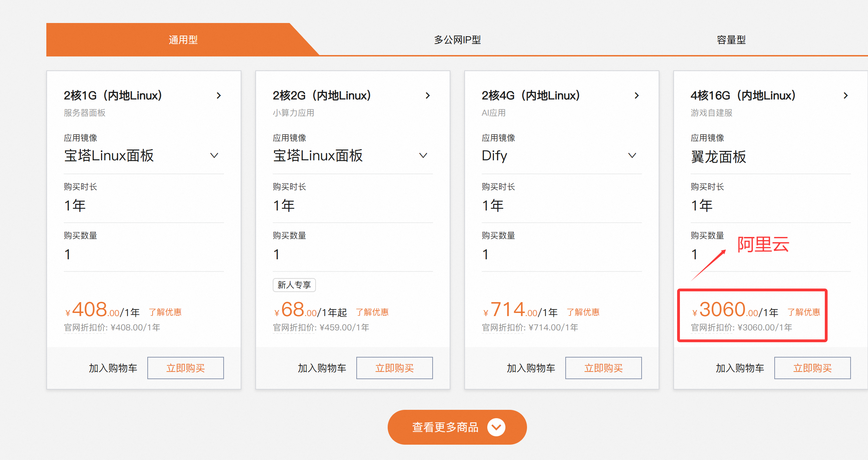Click the 2核2G（内地Linux） title
Image resolution: width=868 pixels, height=460 pixels.
322,95
